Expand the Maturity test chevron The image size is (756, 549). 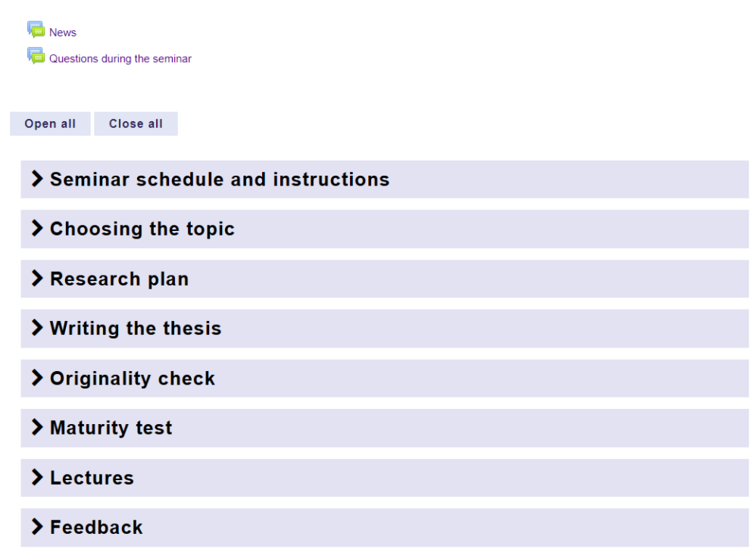tap(36, 428)
